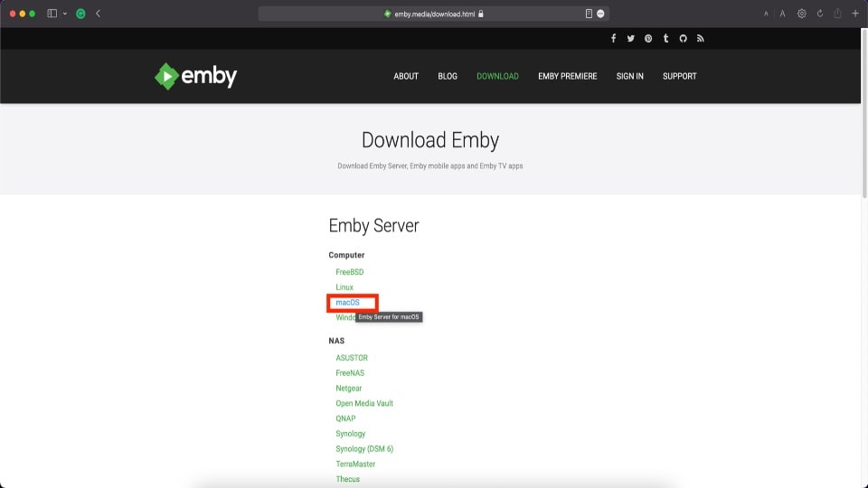This screenshot has height=488, width=868.
Task: Open the EMBY PREMIERE menu item
Action: click(568, 76)
